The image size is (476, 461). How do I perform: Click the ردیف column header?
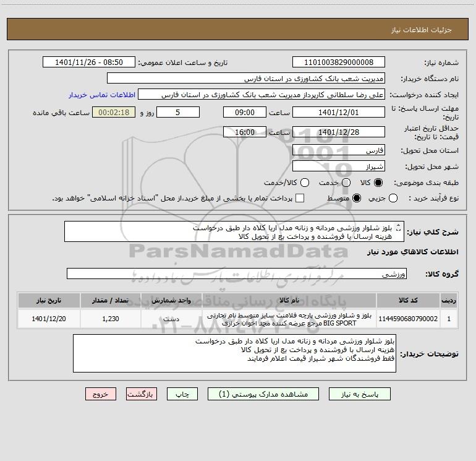click(x=449, y=300)
